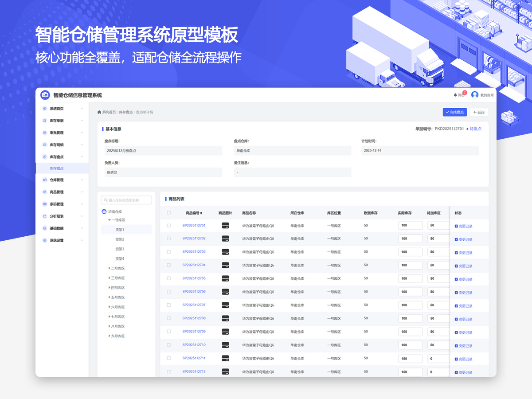
Task: Click the 返回 back button
Action: [x=479, y=112]
